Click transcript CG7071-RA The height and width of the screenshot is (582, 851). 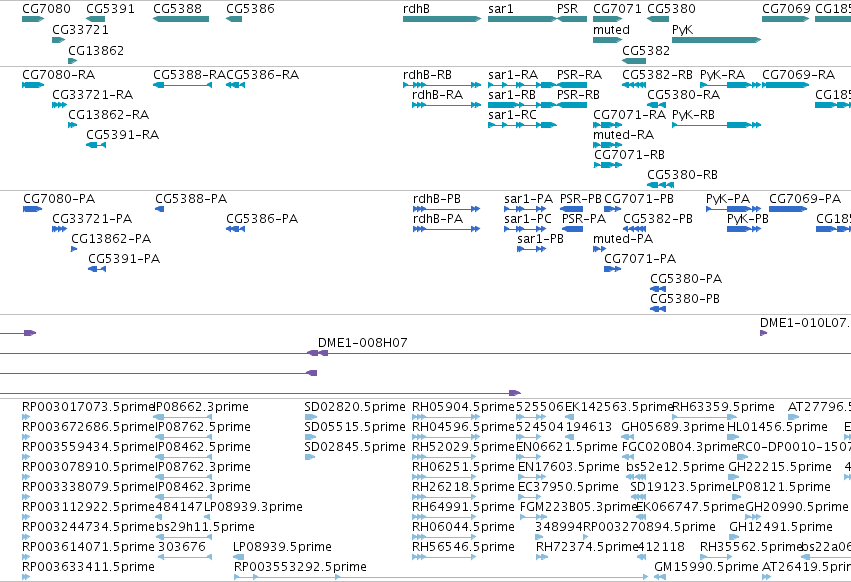point(629,115)
